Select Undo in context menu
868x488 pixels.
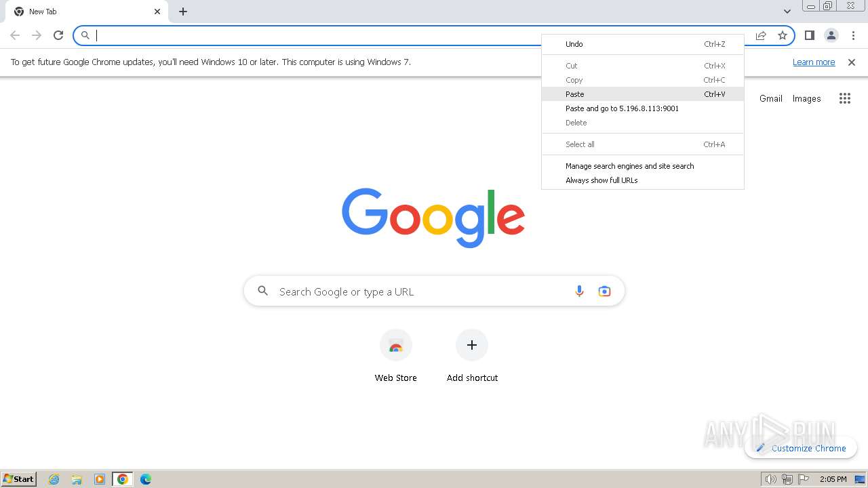coord(643,44)
